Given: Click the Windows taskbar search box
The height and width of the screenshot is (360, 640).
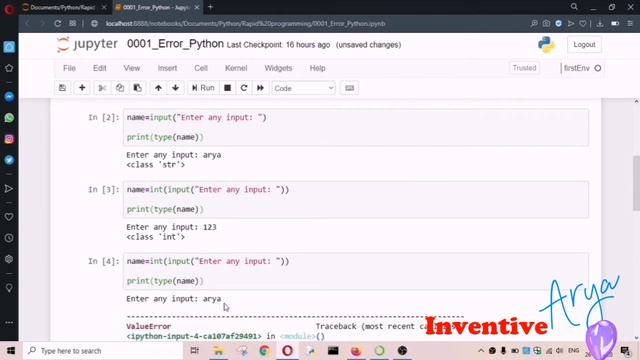Looking at the screenshot, I should pos(102,351).
